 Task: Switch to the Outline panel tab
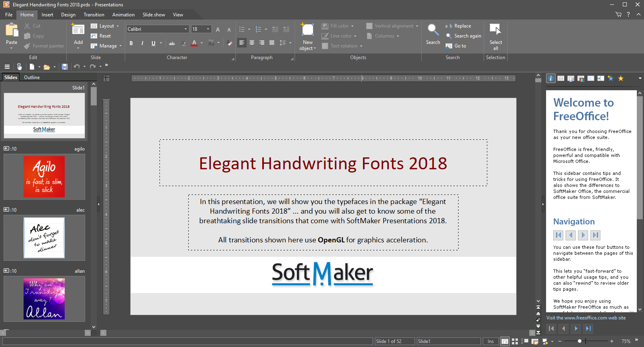(x=32, y=77)
